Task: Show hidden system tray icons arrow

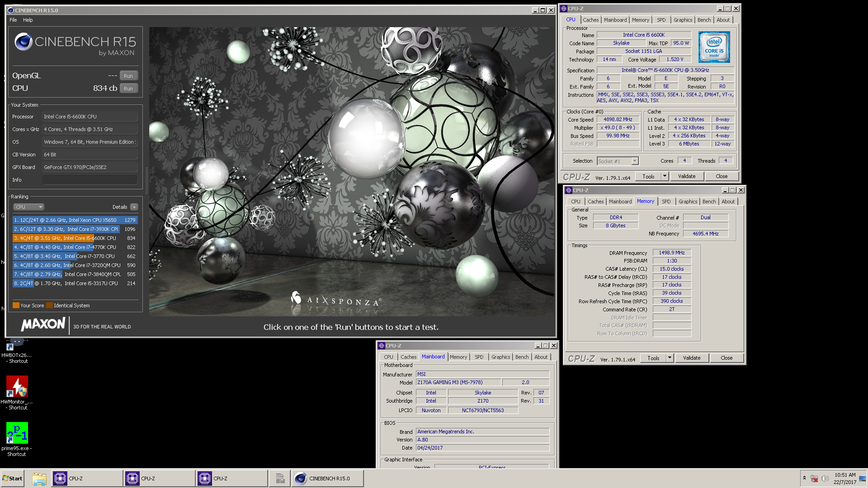Action: (804, 478)
